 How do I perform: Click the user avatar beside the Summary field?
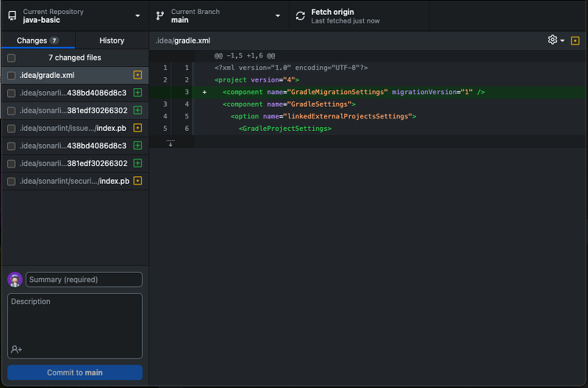[15, 280]
